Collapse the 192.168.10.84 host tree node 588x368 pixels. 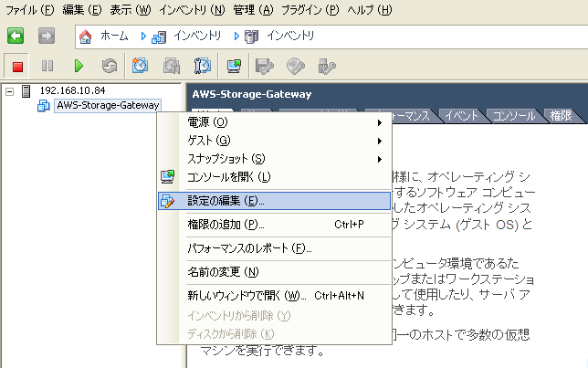10,91
